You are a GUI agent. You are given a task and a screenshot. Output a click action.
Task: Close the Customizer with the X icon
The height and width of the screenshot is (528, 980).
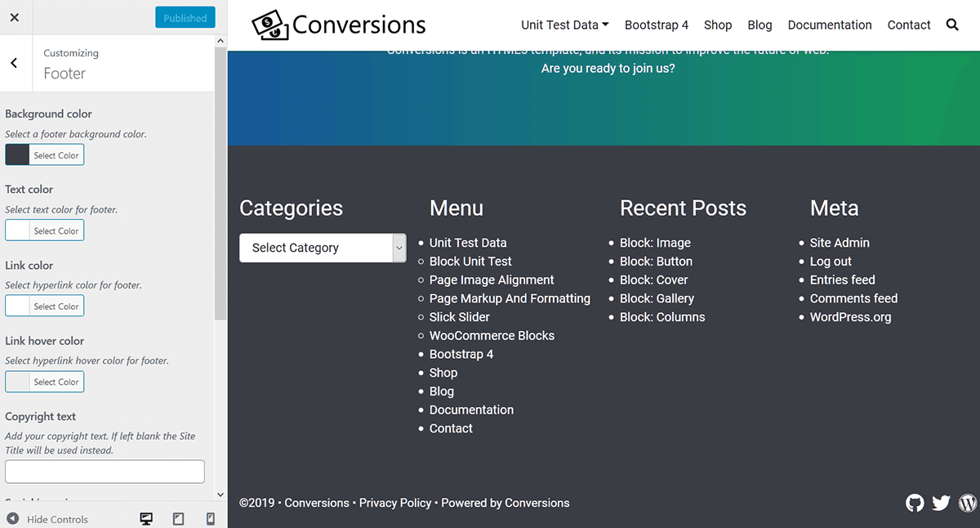click(15, 17)
